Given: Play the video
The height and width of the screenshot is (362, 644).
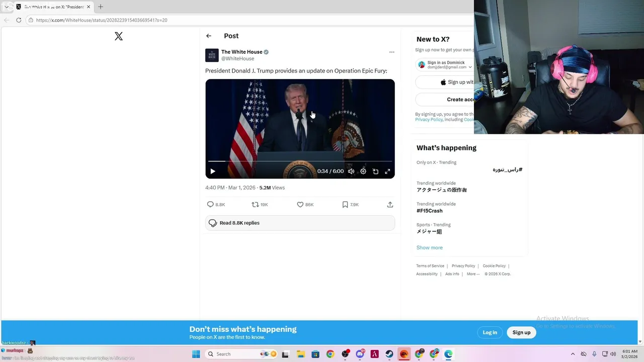Looking at the screenshot, I should click(213, 171).
